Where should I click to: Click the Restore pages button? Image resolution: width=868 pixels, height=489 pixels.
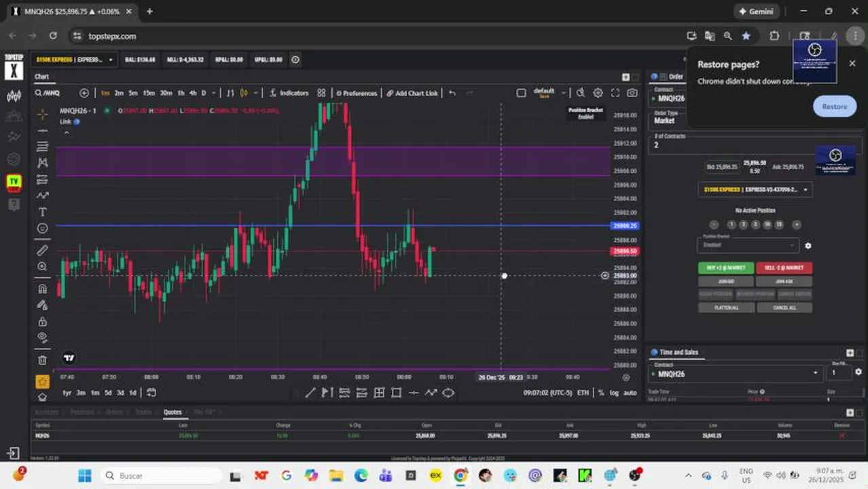[835, 107]
